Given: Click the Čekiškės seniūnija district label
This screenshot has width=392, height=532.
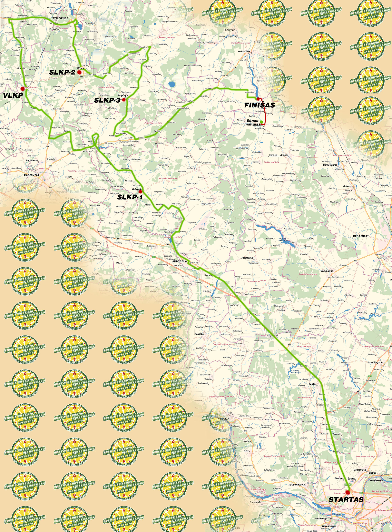Looking at the screenshot, I should click(221, 344).
